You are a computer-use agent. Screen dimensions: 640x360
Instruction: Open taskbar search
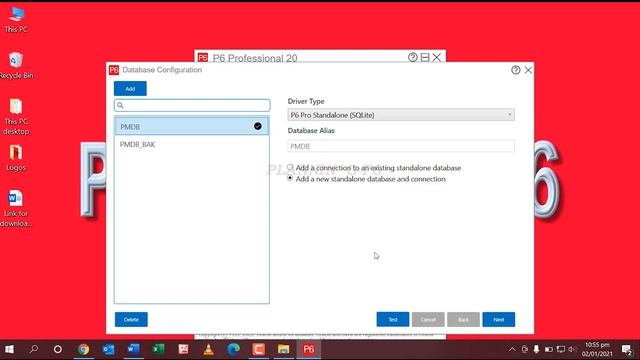[33, 349]
